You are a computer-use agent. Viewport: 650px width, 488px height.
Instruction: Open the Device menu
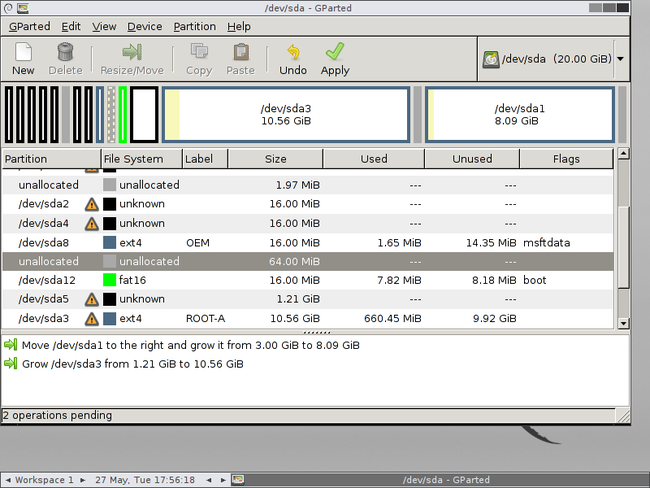tap(144, 27)
